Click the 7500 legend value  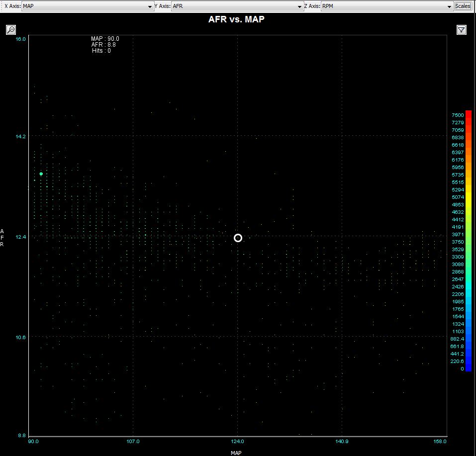coord(457,115)
